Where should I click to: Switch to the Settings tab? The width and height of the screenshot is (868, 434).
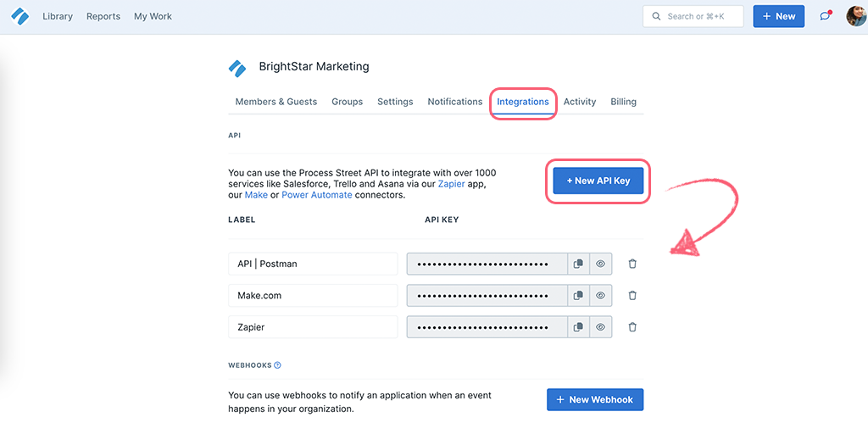[x=395, y=102]
